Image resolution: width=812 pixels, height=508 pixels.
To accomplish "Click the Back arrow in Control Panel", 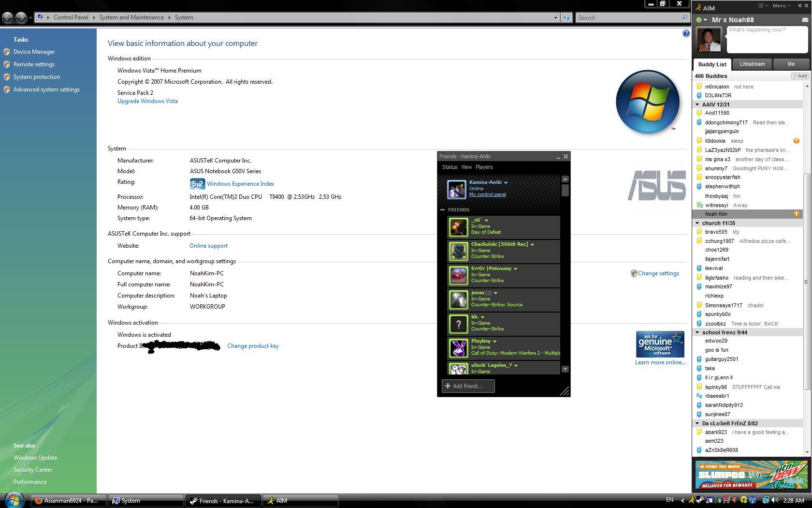I will tap(8, 17).
